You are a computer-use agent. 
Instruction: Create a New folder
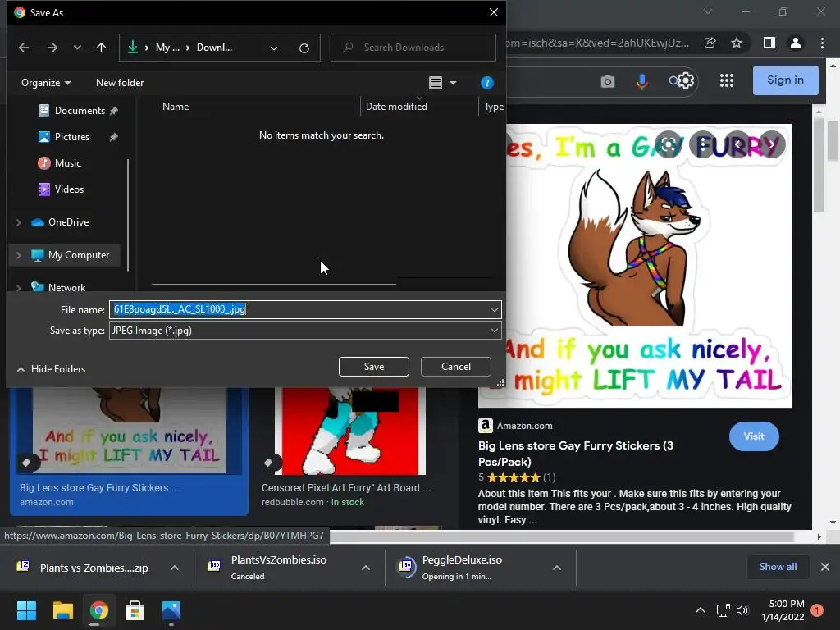click(120, 83)
